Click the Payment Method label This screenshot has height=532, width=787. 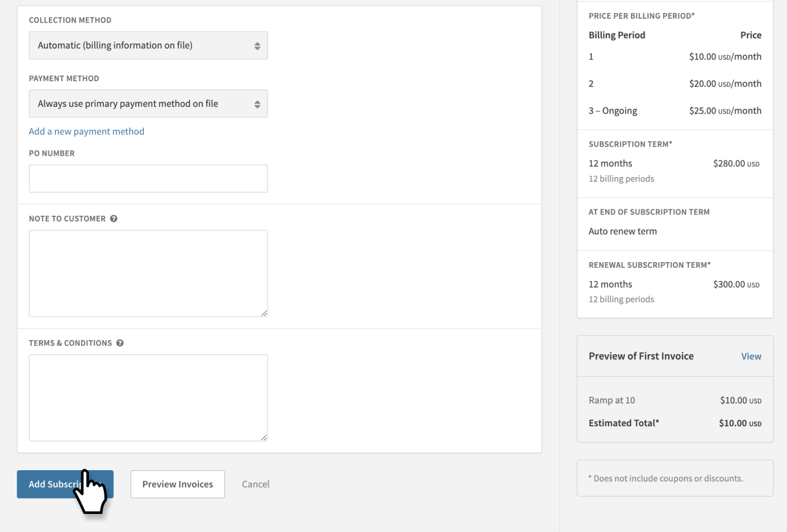64,79
